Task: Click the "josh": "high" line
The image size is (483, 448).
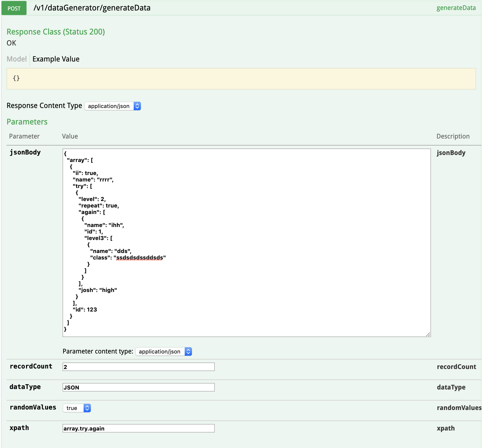Action: pos(98,290)
